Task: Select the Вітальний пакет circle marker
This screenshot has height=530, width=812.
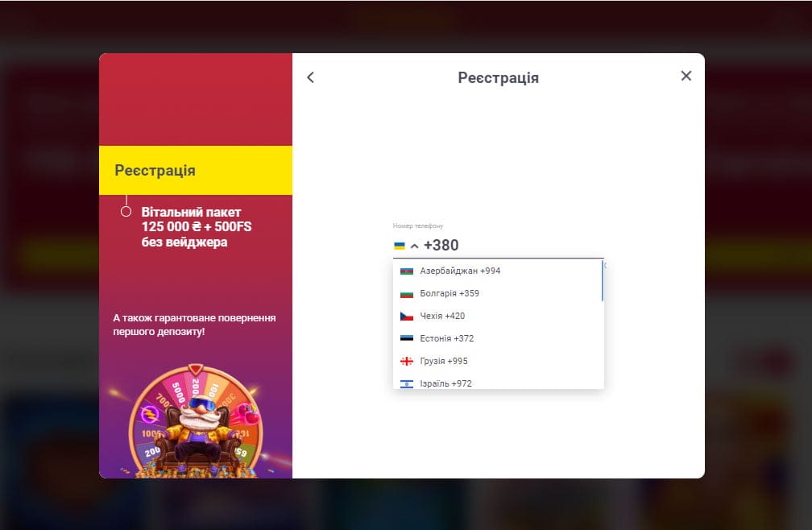Action: click(126, 212)
